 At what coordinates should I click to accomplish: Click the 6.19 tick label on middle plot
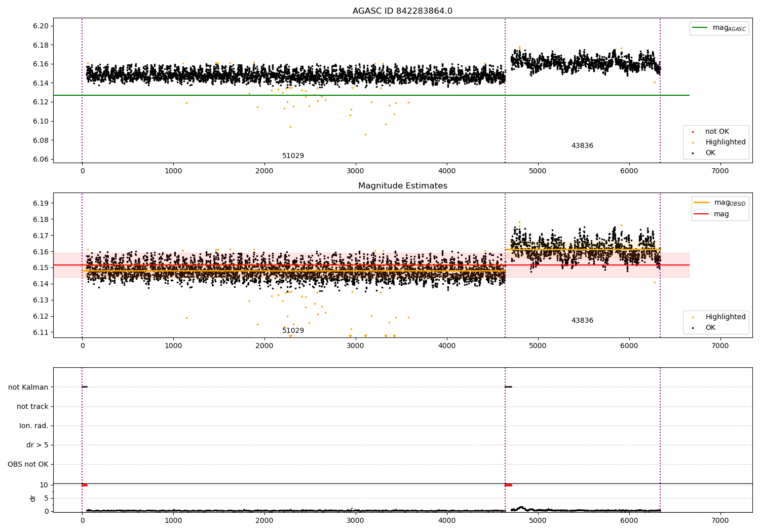tap(40, 203)
